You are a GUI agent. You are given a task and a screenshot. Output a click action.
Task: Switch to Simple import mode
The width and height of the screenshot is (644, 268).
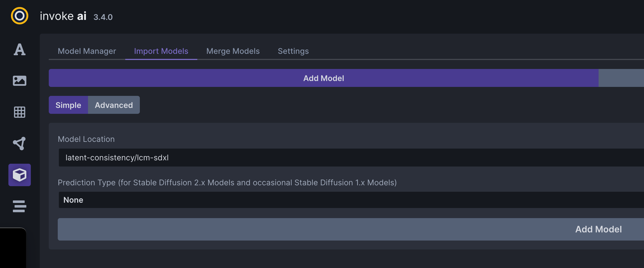(x=68, y=105)
